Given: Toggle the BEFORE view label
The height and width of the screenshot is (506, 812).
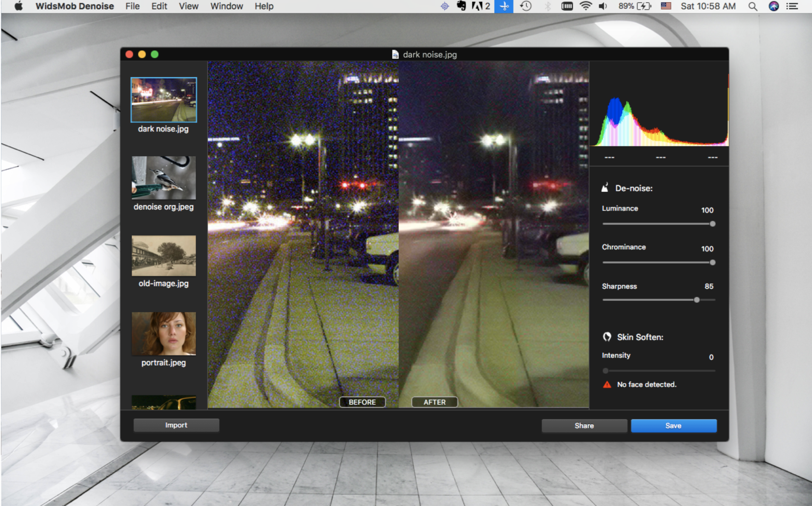Looking at the screenshot, I should coord(362,402).
